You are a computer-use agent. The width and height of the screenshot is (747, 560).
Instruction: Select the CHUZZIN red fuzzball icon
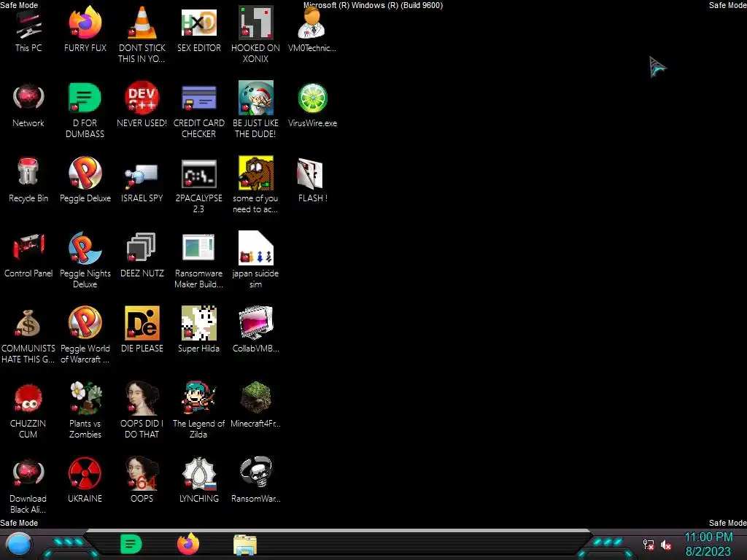tap(28, 397)
